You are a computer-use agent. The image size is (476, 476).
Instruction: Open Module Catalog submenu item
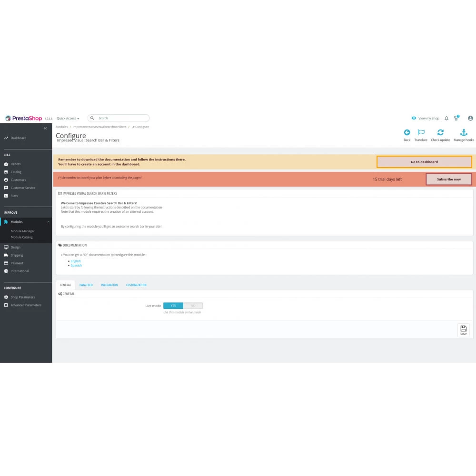point(21,237)
